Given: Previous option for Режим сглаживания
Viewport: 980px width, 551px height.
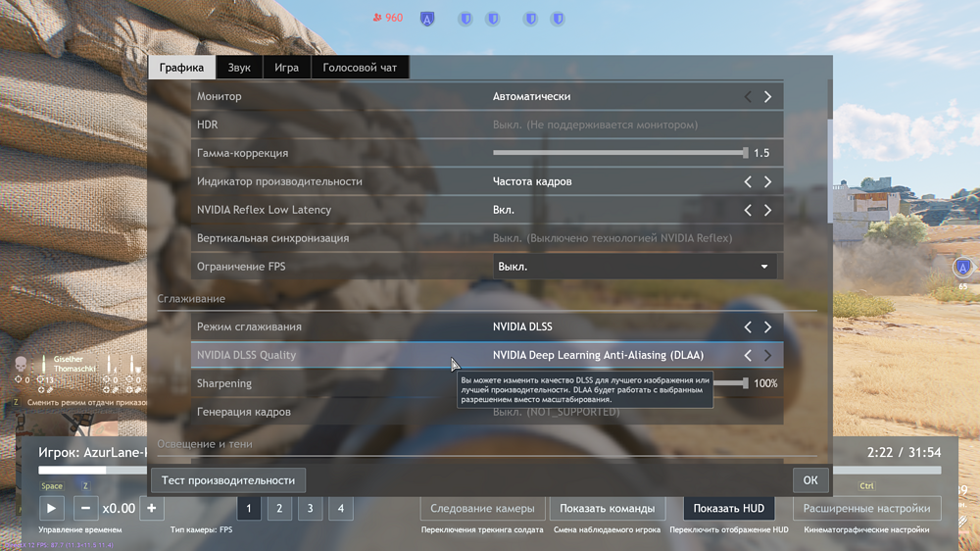Looking at the screenshot, I should click(748, 327).
